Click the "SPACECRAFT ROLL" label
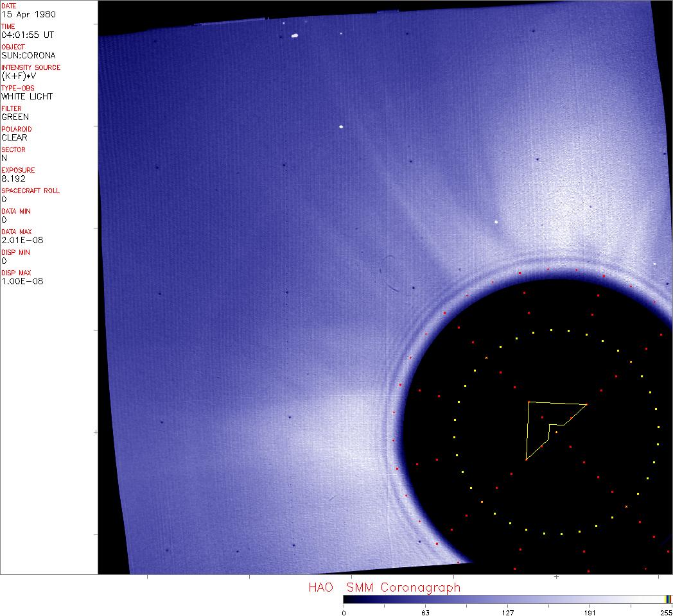The width and height of the screenshot is (673, 616). click(x=31, y=191)
